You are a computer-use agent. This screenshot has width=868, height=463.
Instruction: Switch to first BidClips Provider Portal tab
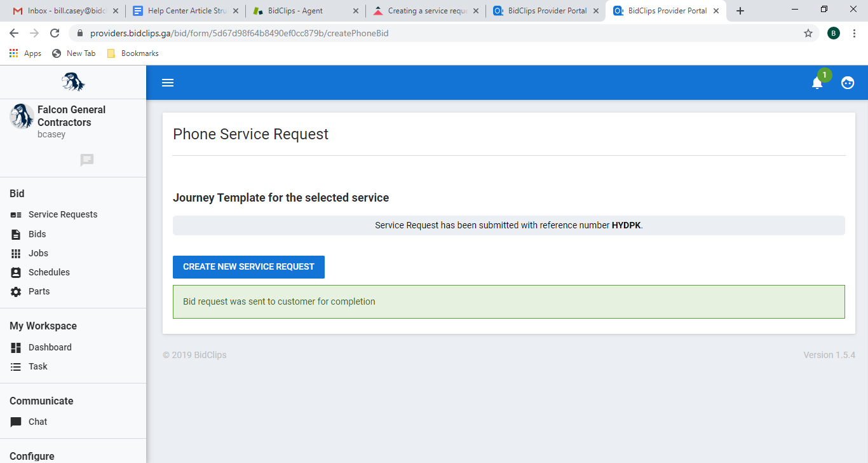coord(546,11)
